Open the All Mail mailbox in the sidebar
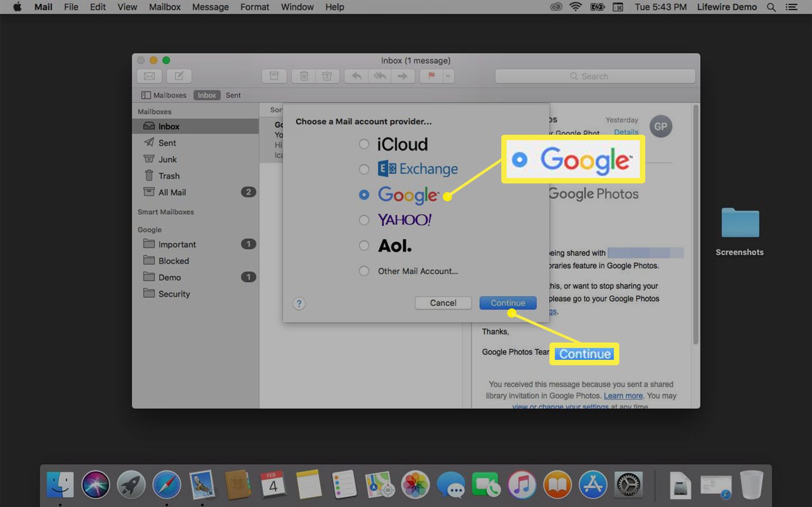 (195, 192)
